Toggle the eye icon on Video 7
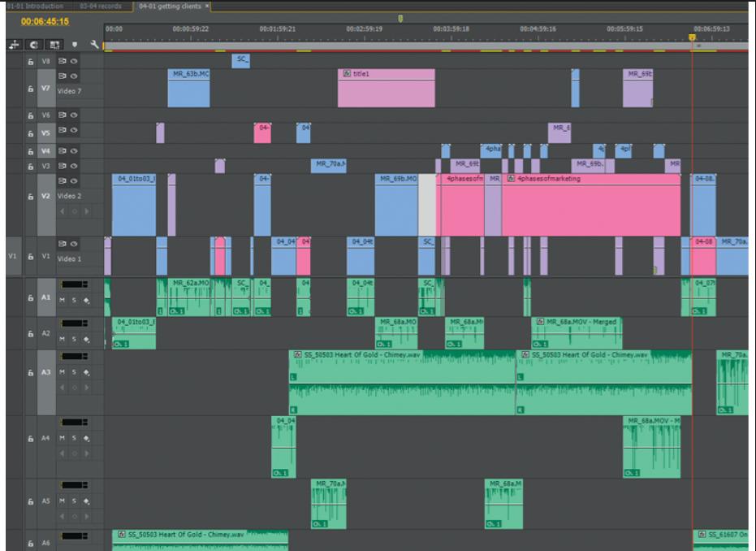This screenshot has width=756, height=551. click(74, 76)
